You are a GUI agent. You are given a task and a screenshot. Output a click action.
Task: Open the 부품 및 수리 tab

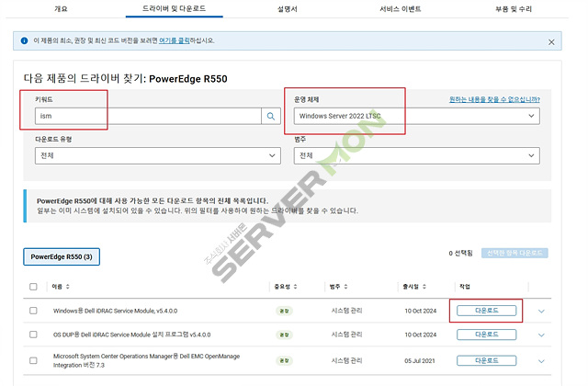pos(514,8)
